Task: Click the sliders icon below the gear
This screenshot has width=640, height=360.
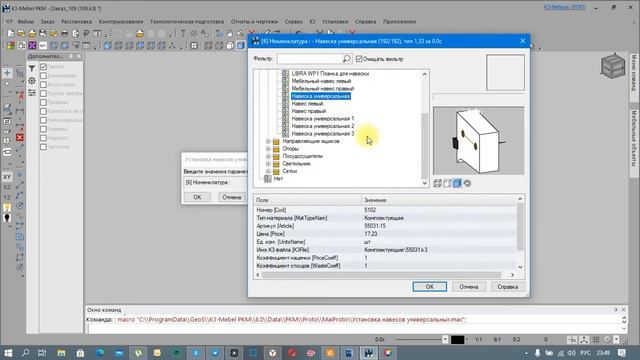Action: (32, 93)
